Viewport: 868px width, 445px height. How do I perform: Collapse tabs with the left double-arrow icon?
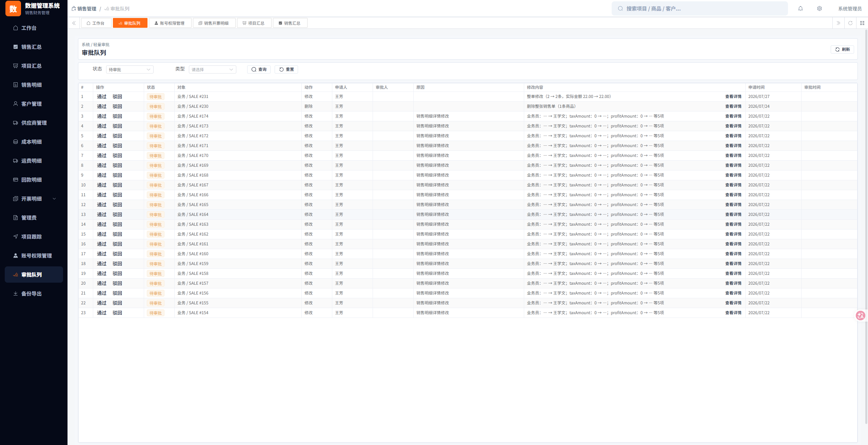tap(74, 23)
